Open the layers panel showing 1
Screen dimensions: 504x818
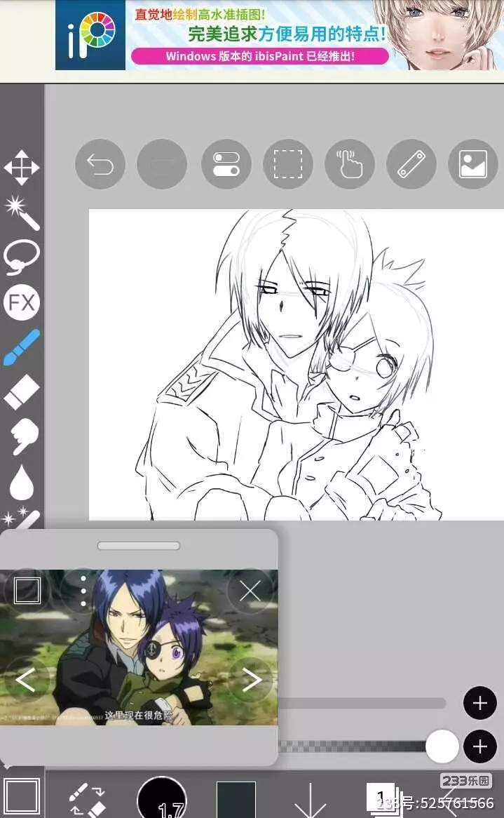(383, 798)
